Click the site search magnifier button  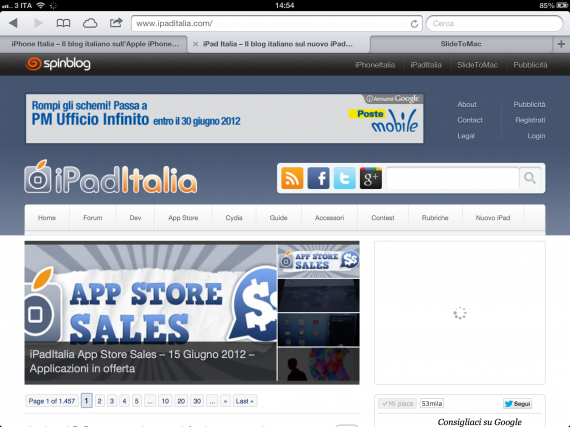coord(530,178)
